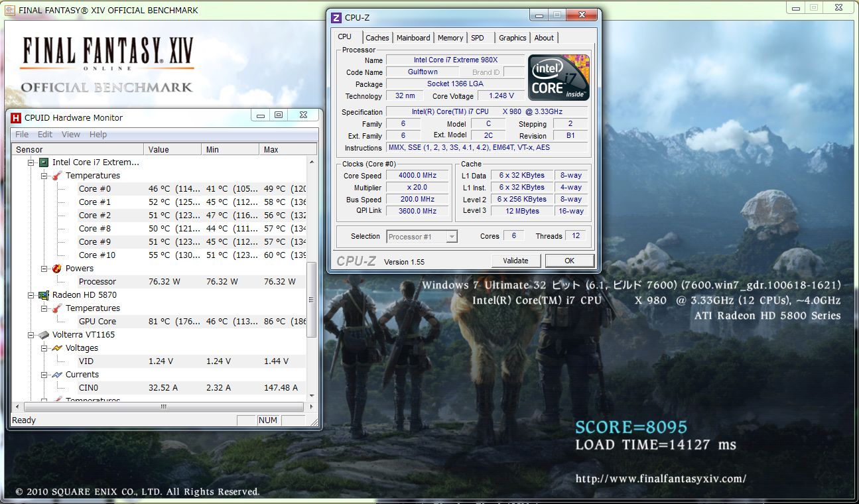The image size is (859, 504).
Task: Open the Selection dropdown showing Processor #1
Action: [422, 237]
